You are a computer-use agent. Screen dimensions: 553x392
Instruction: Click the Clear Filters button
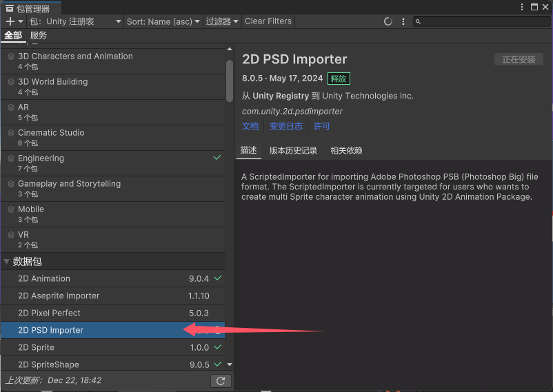[268, 21]
